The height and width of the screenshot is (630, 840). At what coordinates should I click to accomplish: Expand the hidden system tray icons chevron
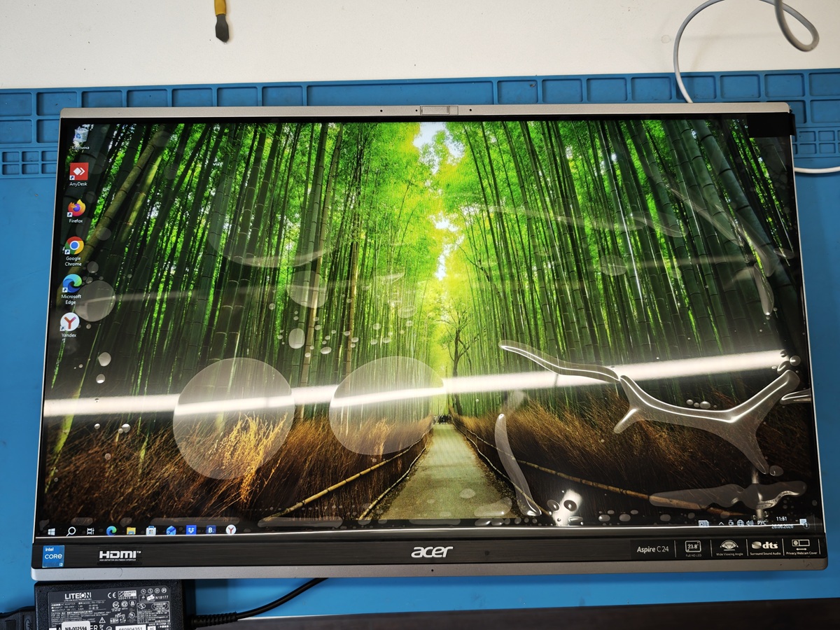coord(721,524)
